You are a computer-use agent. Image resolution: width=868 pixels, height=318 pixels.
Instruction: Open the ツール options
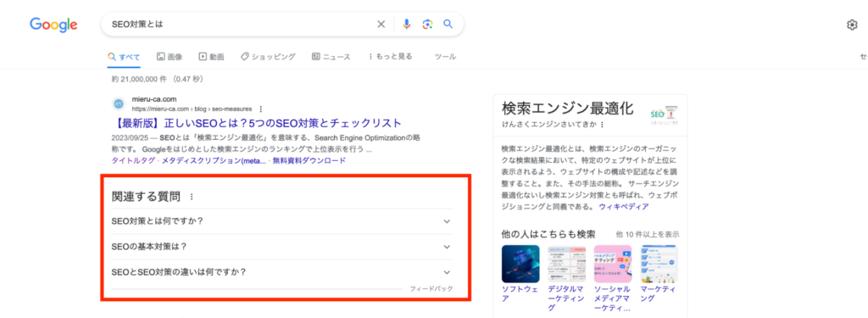coord(446,57)
